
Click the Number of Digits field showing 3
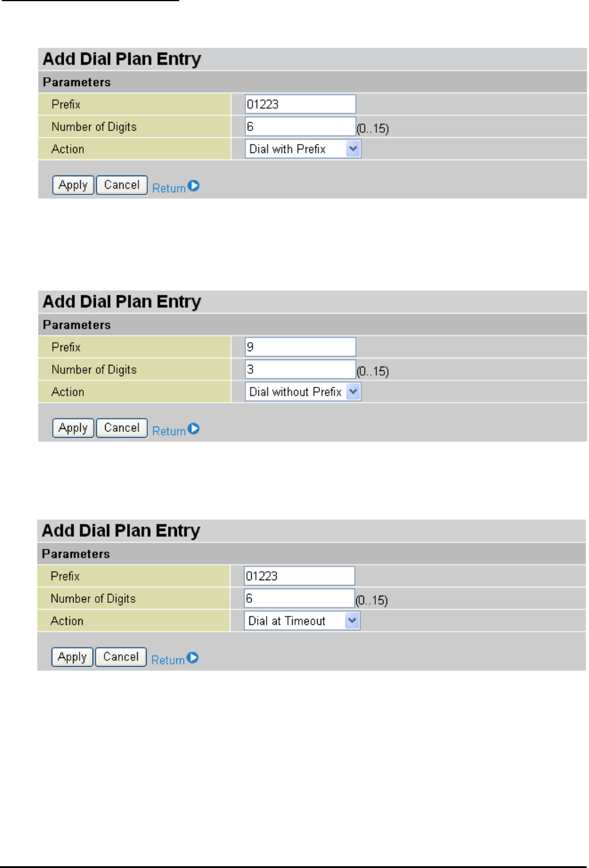(x=300, y=370)
